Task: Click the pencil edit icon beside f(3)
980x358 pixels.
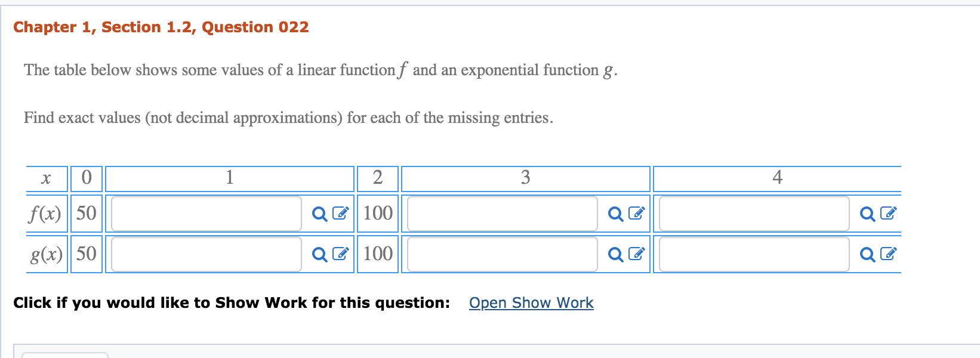Action: pyautogui.click(x=635, y=213)
